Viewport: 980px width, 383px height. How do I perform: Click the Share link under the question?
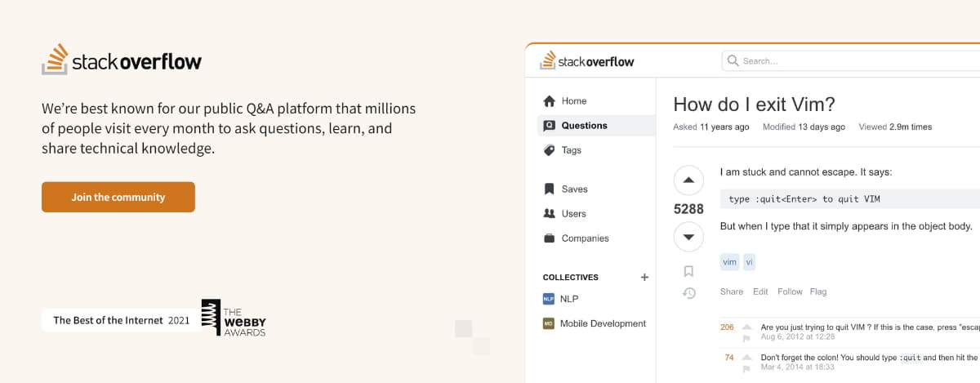point(732,292)
